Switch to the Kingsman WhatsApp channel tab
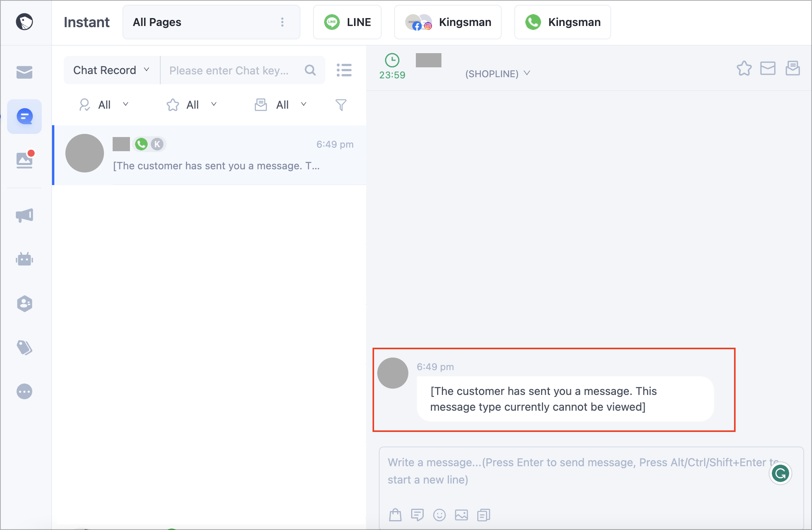 (562, 22)
